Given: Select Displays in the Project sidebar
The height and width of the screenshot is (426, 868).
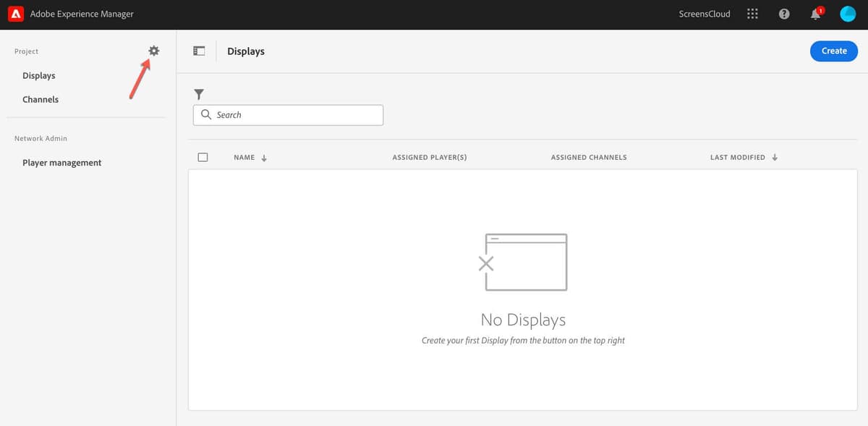Looking at the screenshot, I should (x=38, y=75).
